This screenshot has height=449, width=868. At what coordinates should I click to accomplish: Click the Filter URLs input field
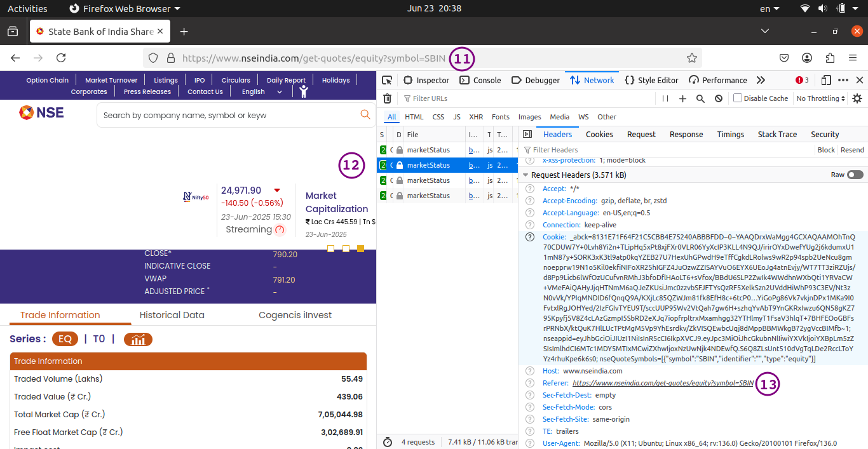pos(527,98)
